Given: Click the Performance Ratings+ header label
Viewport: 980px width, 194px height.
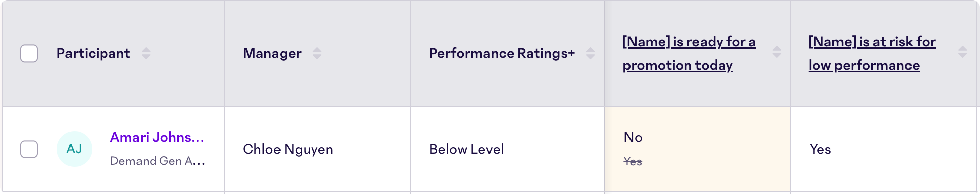Looking at the screenshot, I should 502,53.
